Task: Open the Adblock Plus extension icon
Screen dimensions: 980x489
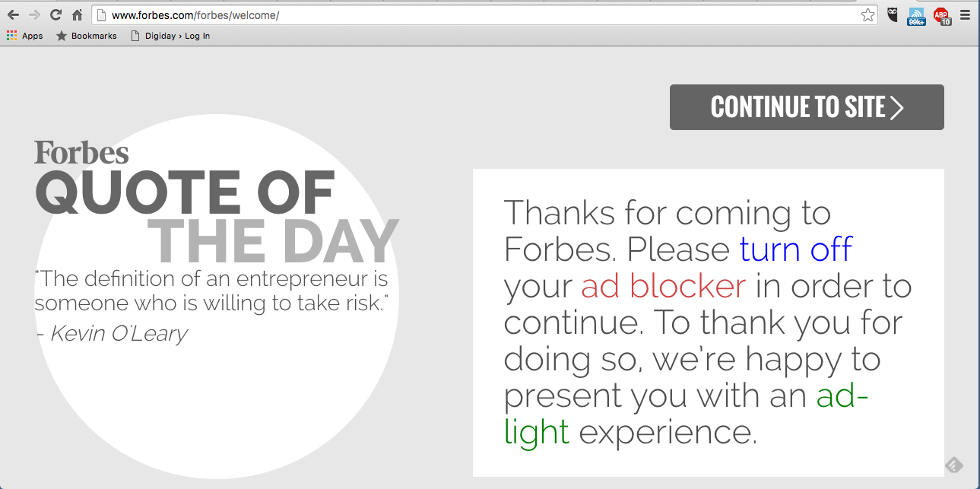Action: point(942,15)
